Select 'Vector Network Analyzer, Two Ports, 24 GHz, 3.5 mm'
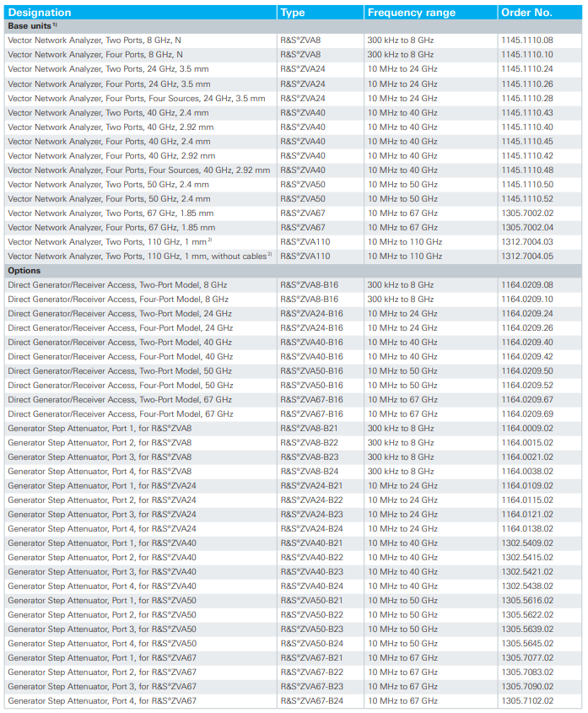 click(x=108, y=69)
